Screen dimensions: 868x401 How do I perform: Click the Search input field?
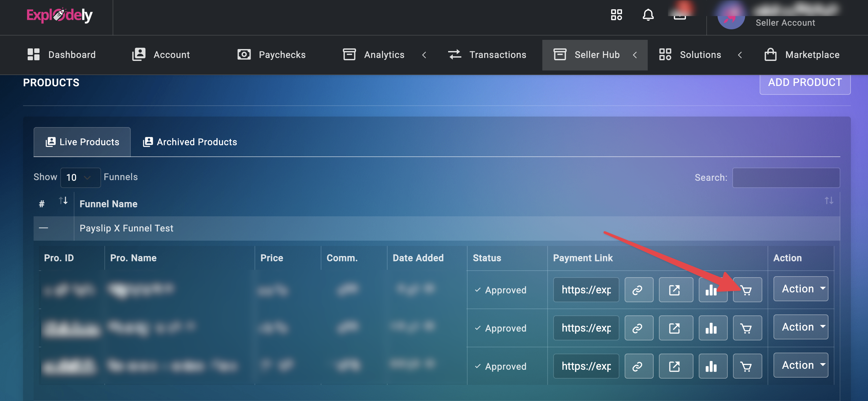[x=785, y=177]
